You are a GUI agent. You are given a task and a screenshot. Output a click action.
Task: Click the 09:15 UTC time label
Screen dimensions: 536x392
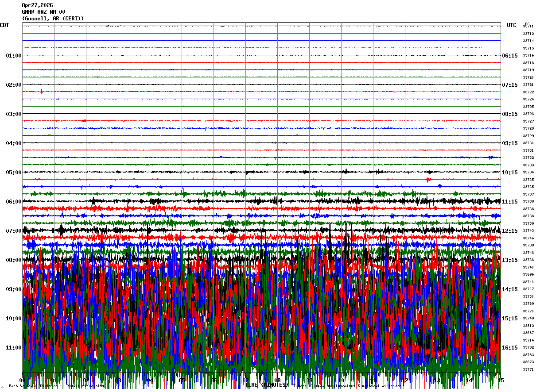click(x=510, y=143)
